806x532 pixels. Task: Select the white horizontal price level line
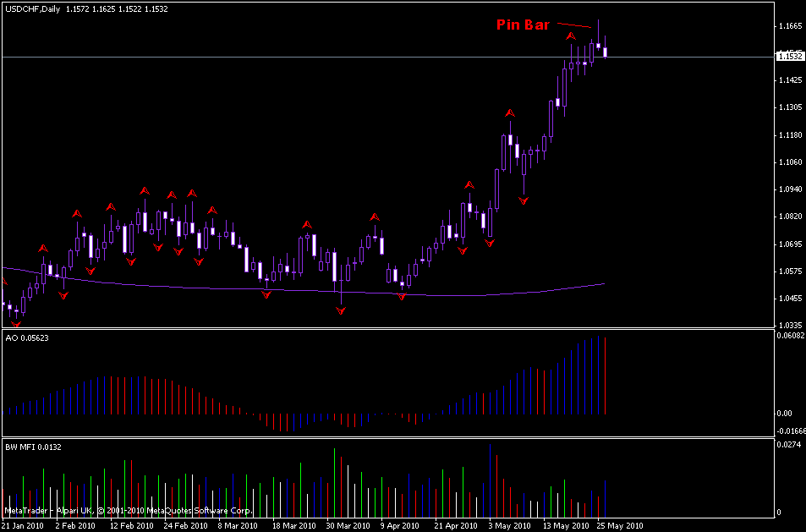click(254, 57)
